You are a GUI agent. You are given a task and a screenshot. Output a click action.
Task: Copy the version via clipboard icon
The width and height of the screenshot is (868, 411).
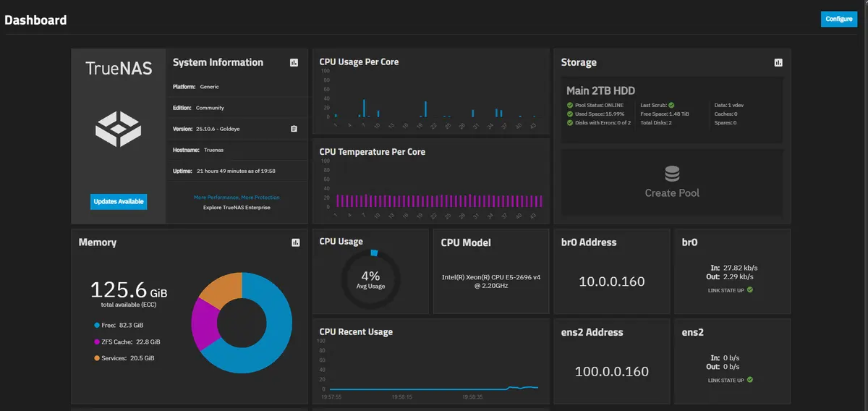tap(294, 129)
